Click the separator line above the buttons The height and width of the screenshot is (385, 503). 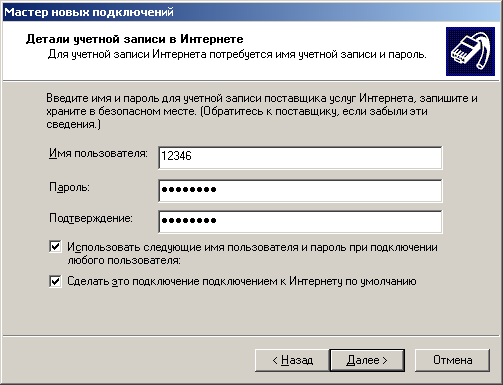click(251, 335)
